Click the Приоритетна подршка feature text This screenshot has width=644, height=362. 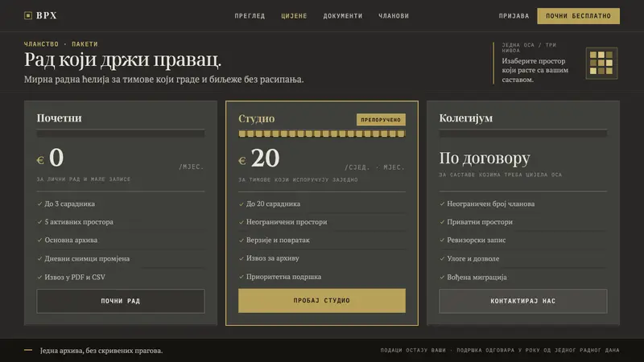point(284,277)
